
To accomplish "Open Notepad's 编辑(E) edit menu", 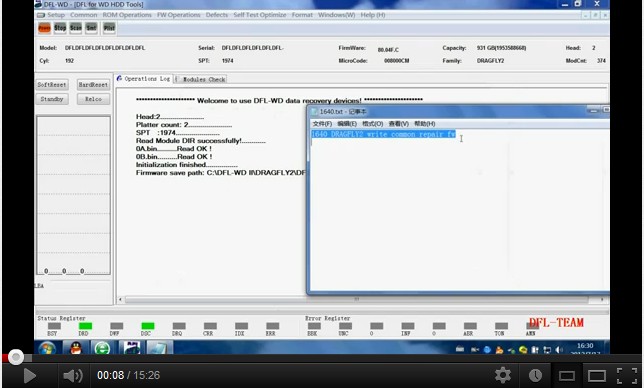I will pos(347,124).
